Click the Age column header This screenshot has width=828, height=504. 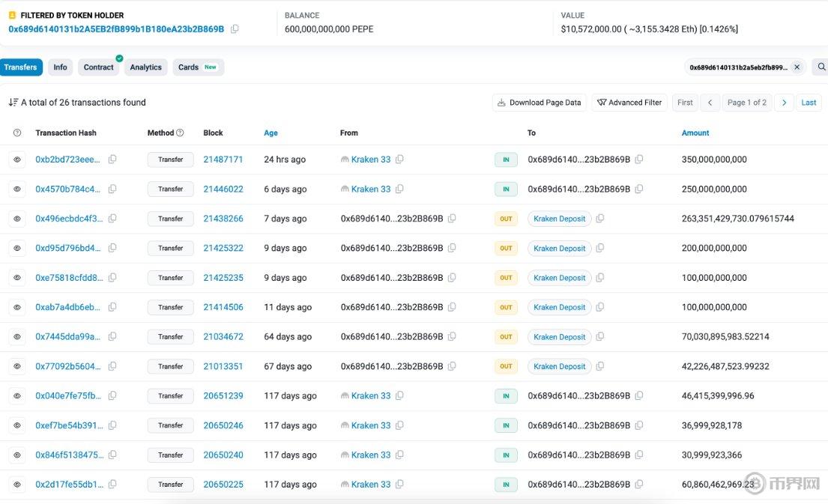(x=271, y=133)
